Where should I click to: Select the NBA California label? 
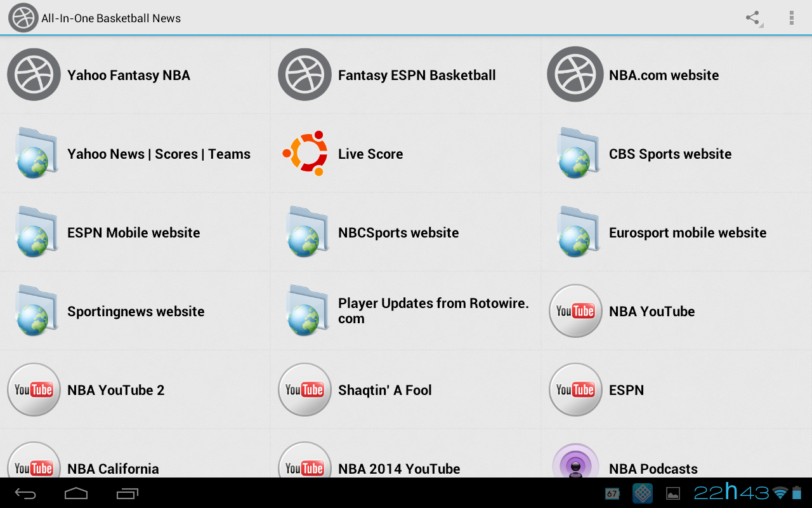113,469
